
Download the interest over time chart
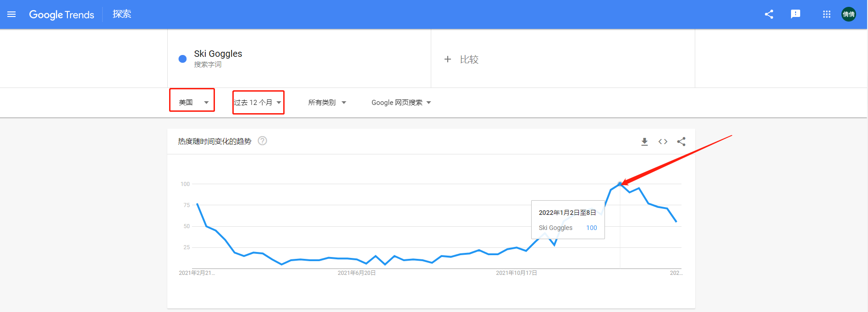pyautogui.click(x=644, y=142)
